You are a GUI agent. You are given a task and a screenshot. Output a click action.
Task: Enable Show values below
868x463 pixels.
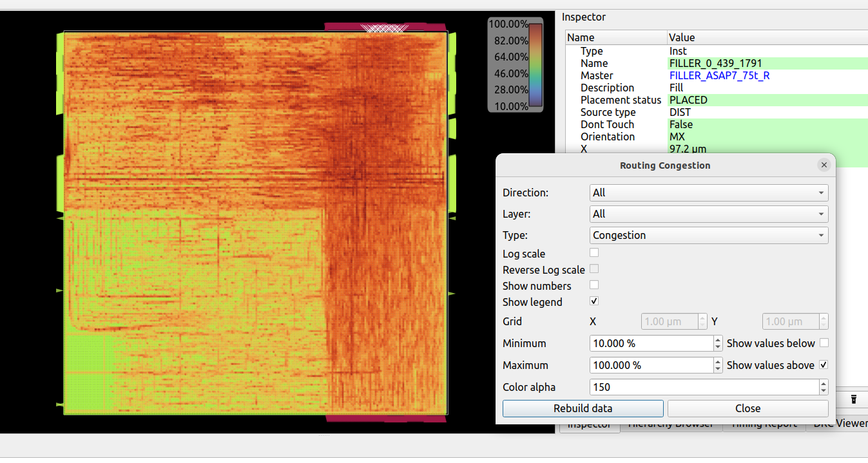coord(824,343)
